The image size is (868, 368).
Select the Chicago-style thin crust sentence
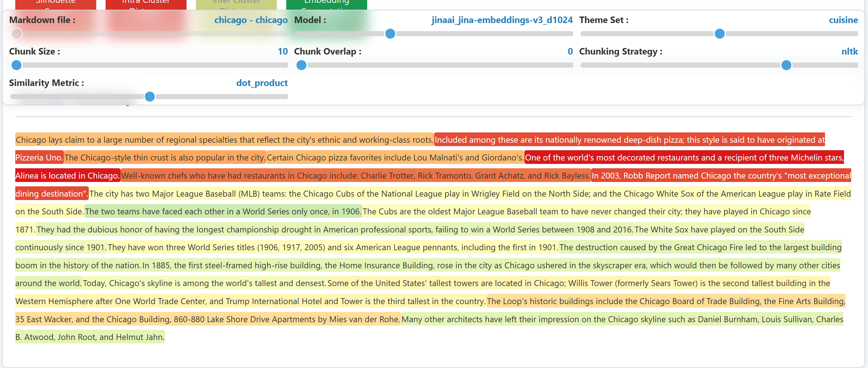pos(165,158)
